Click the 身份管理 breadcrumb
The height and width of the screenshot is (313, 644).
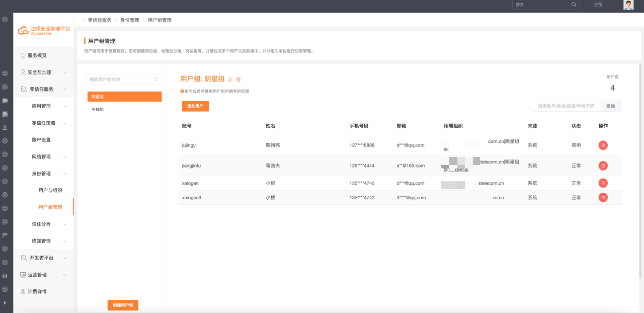(130, 20)
